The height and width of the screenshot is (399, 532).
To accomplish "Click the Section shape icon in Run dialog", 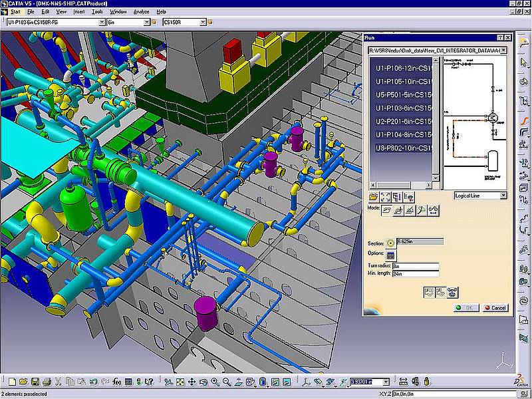I will (390, 243).
